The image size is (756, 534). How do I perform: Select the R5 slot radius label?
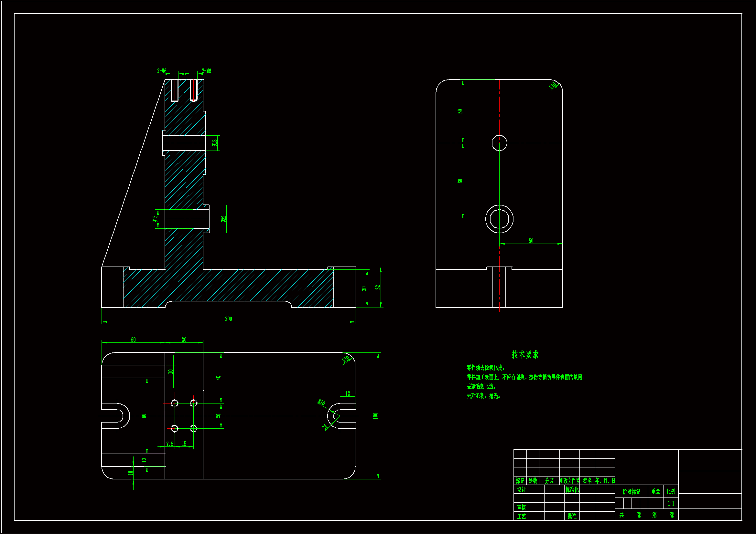coord(325,427)
